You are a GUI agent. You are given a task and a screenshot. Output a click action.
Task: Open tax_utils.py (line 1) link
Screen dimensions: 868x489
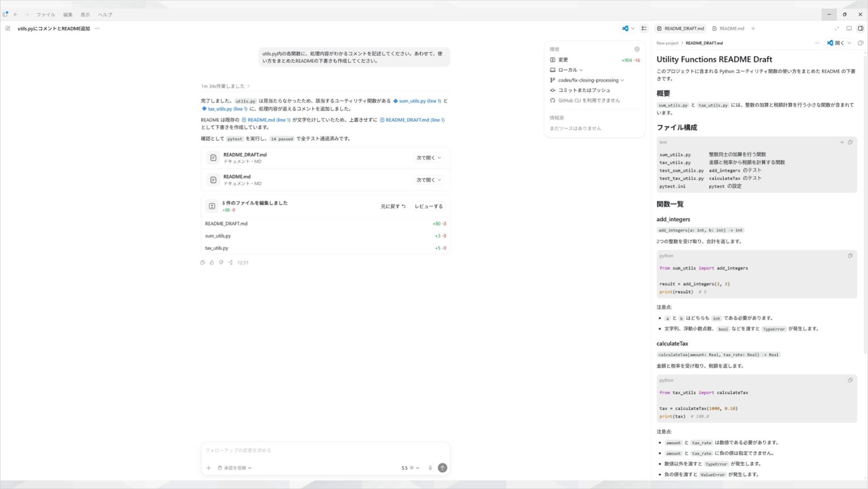[x=225, y=109]
